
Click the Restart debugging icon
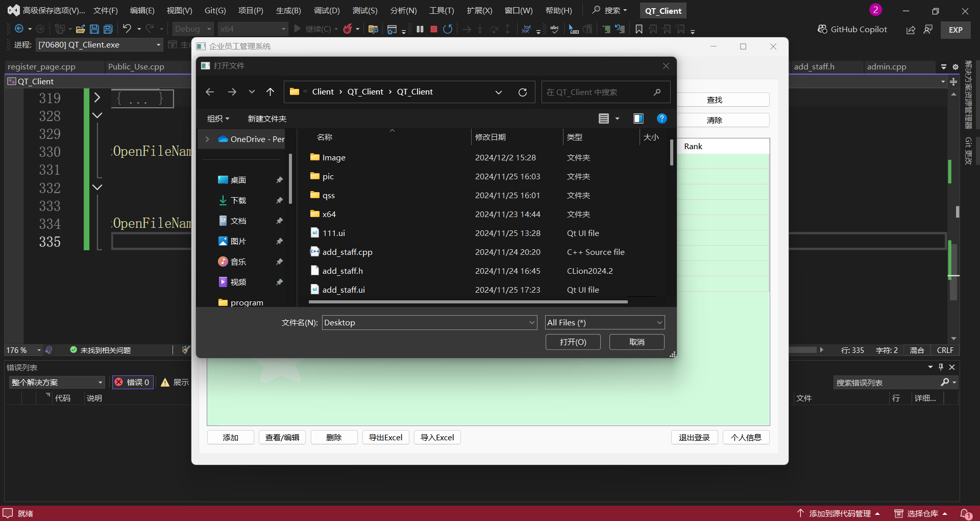pos(448,29)
